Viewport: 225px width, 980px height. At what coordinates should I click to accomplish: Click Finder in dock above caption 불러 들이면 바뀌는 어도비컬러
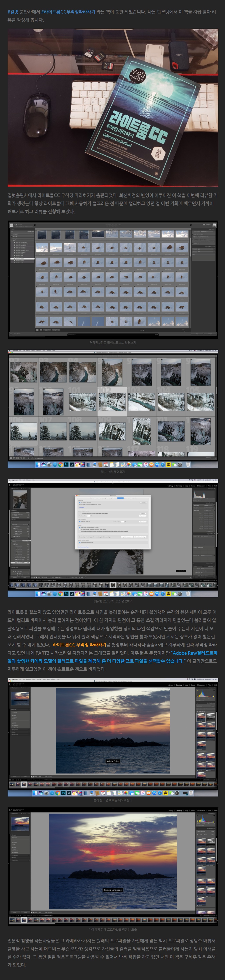35,793
